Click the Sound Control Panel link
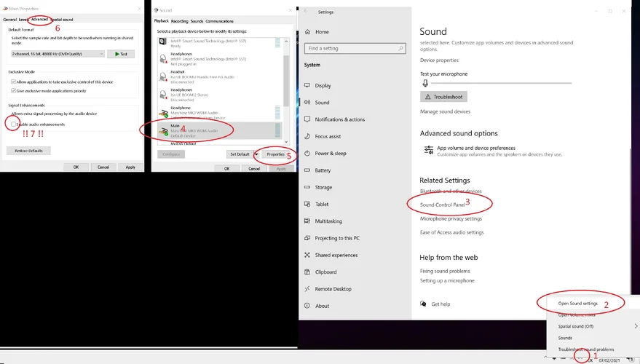Image resolution: width=640 pixels, height=364 pixels. [443, 205]
